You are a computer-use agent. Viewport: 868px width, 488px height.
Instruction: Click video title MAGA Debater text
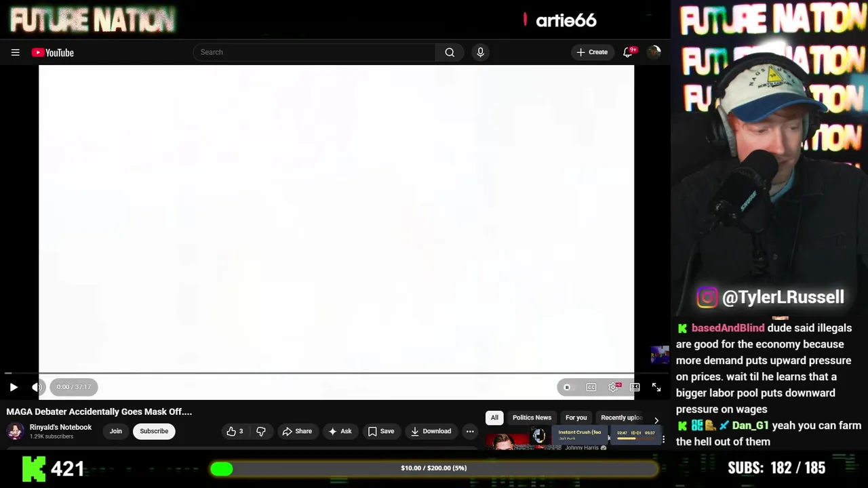tap(99, 411)
